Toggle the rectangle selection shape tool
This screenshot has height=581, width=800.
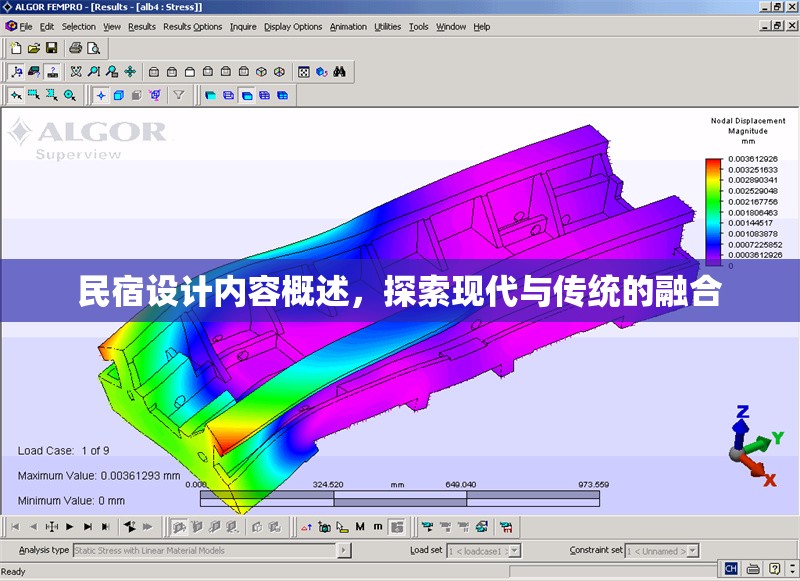coord(33,96)
